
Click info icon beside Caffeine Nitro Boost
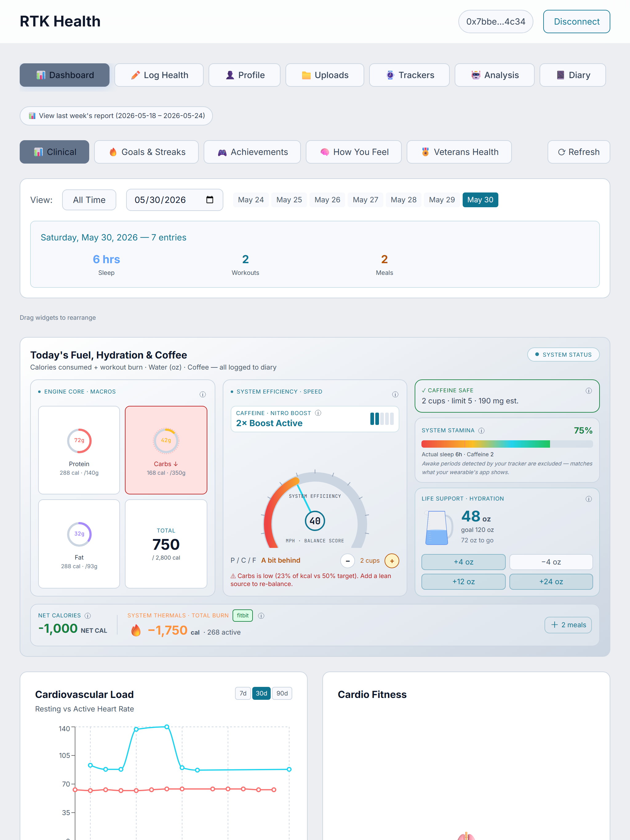click(318, 413)
